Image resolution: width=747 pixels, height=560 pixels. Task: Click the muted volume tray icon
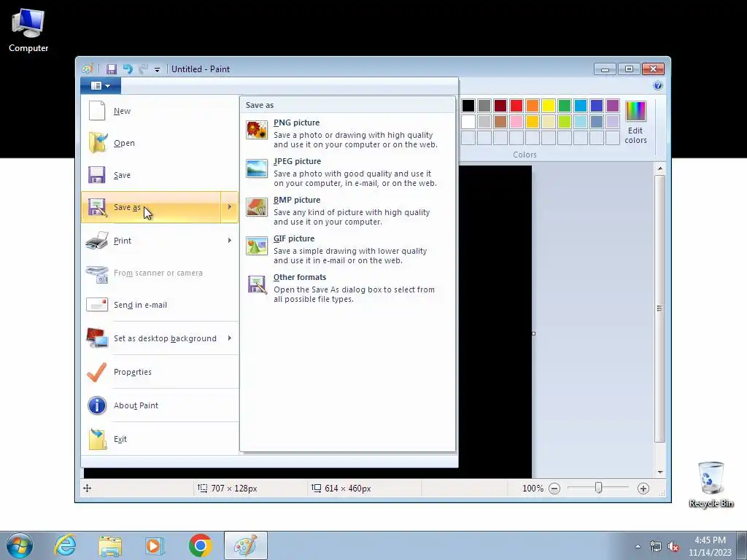coord(673,546)
